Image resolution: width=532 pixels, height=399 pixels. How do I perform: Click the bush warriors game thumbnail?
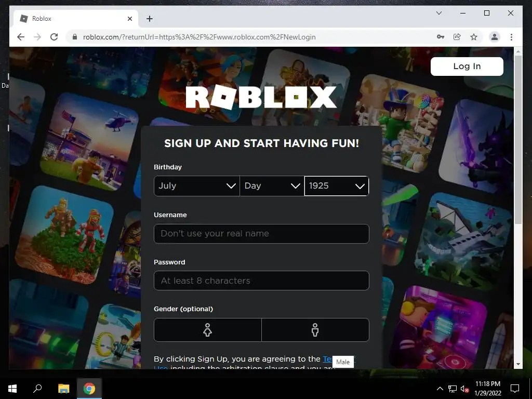(x=64, y=235)
